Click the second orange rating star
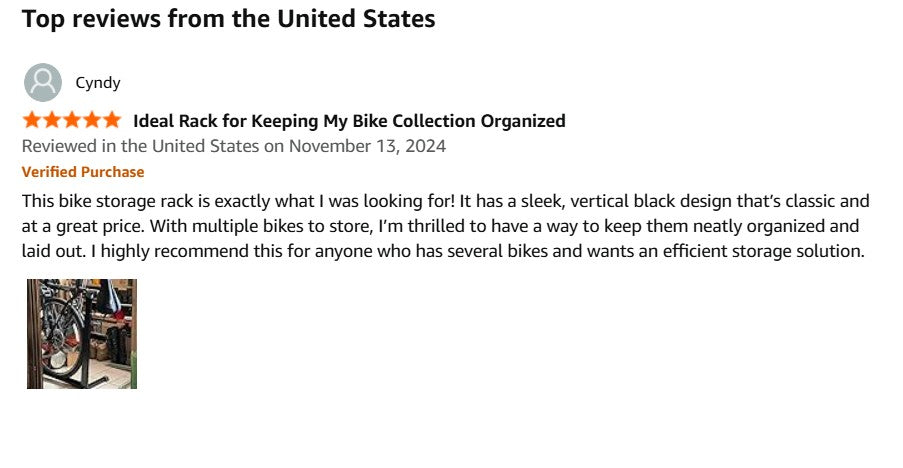Viewport: 903px width, 468px height. point(52,121)
